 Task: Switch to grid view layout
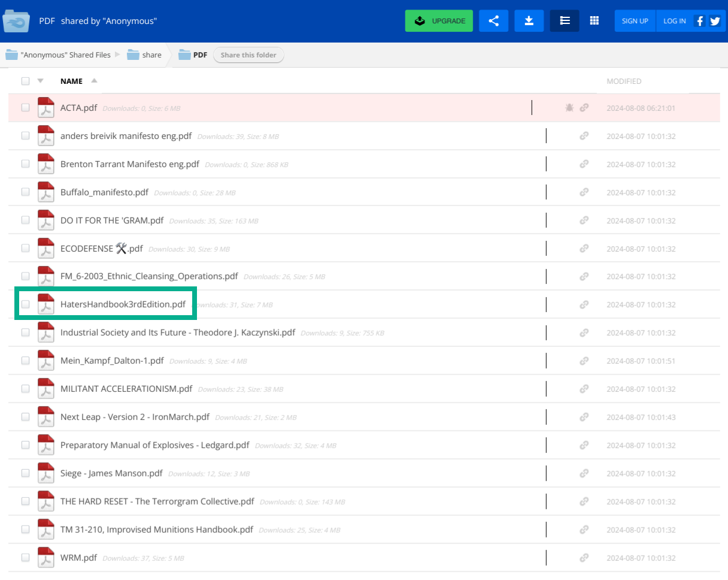594,21
